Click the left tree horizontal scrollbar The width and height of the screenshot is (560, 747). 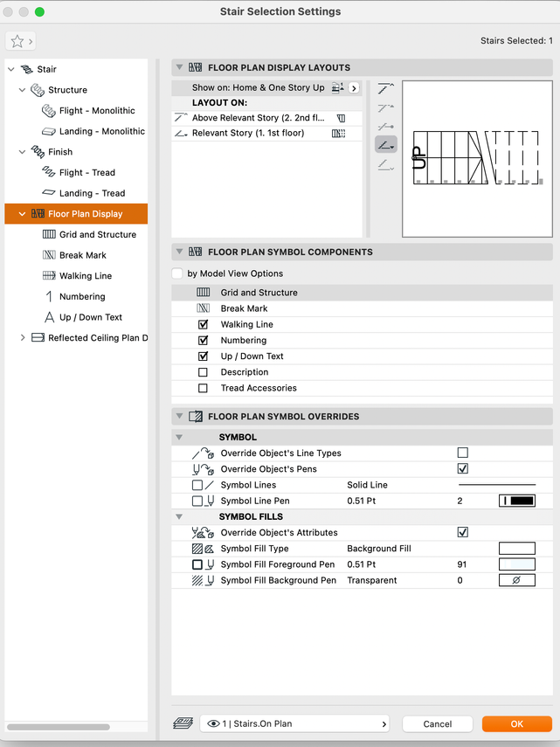coord(58,727)
